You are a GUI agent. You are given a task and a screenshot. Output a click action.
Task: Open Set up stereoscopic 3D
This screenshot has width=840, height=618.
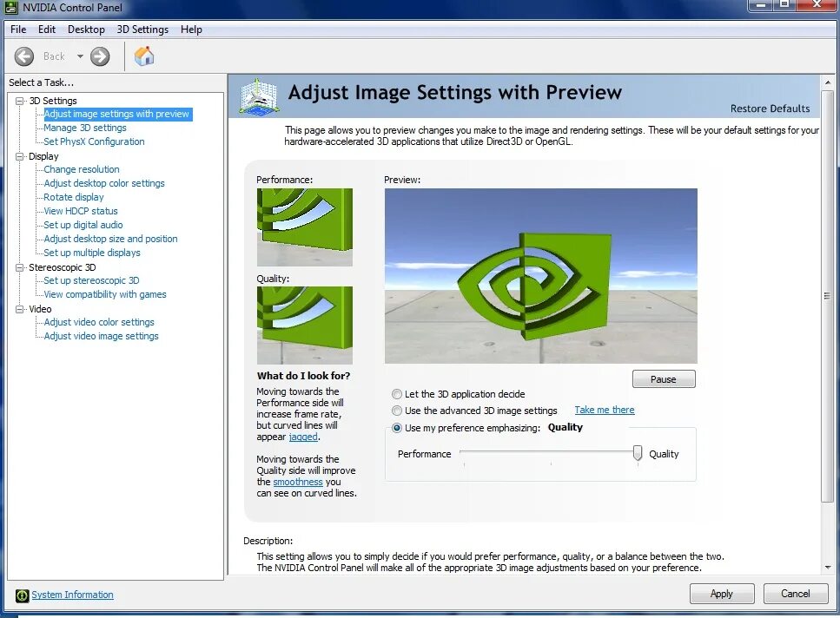(91, 281)
